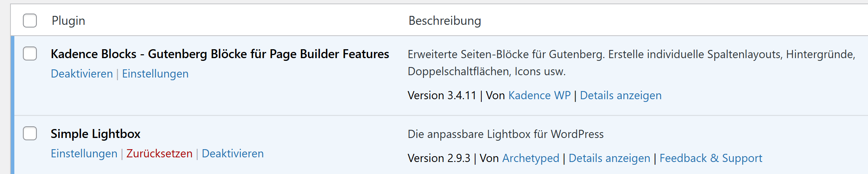Open Feedback & Support link
This screenshot has height=174, width=868.
pyautogui.click(x=711, y=158)
